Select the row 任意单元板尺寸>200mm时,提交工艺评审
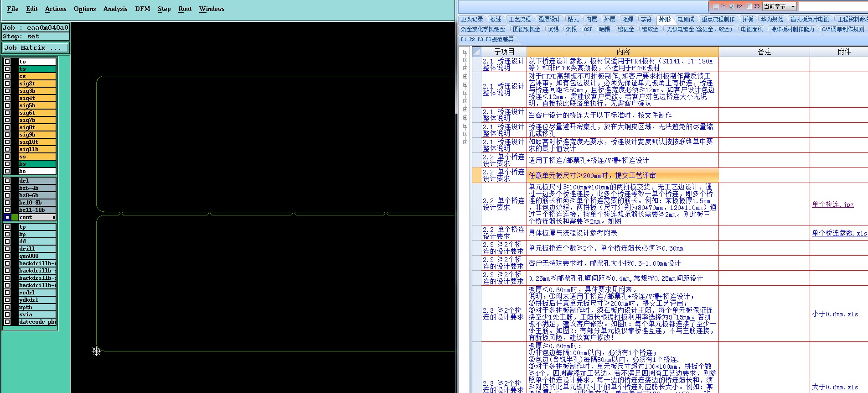Viewport: 868px width, 393px height. click(x=623, y=175)
